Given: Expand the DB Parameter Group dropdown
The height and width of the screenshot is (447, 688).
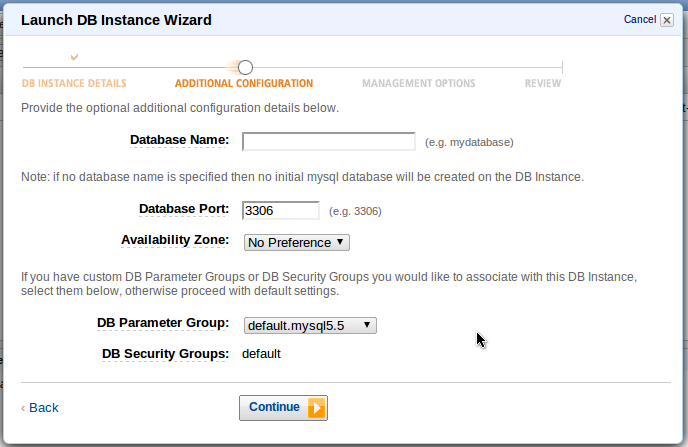Looking at the screenshot, I should click(310, 325).
